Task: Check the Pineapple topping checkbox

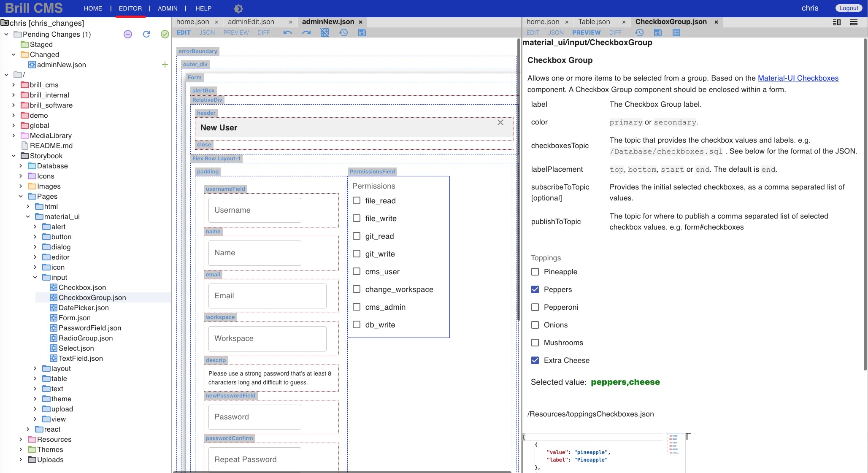Action: click(535, 272)
